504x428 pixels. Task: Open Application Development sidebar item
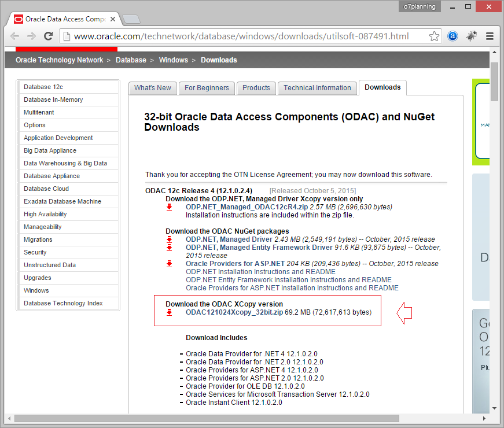click(x=68, y=138)
